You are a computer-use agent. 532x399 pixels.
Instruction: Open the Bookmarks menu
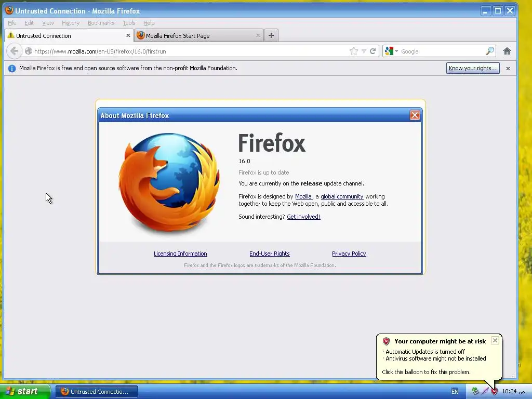[101, 23]
